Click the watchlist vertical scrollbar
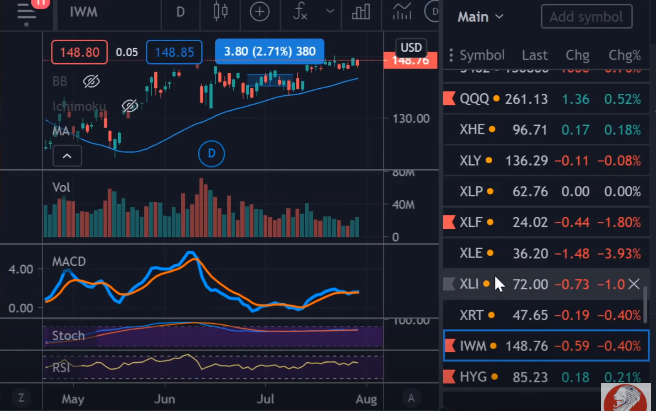Viewport: 656px width, 411px height. (x=646, y=305)
